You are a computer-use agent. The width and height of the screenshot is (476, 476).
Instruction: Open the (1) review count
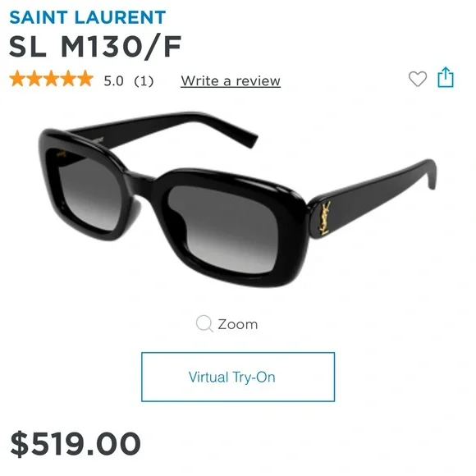(144, 81)
